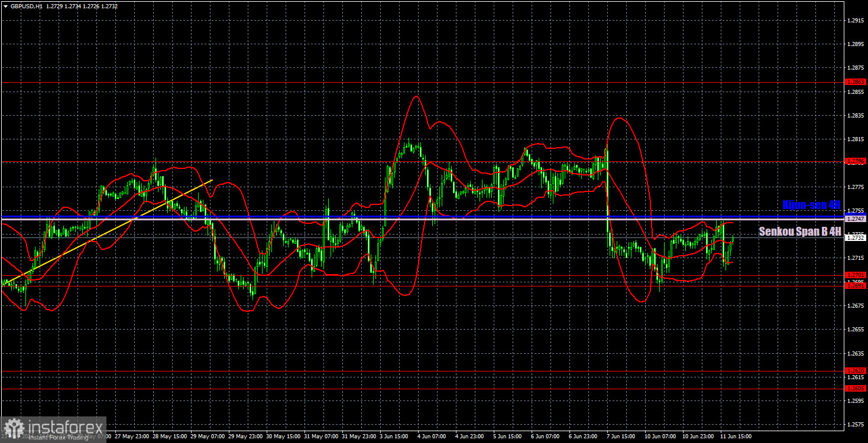Click the 1.2575 price axis label

(x=856, y=424)
